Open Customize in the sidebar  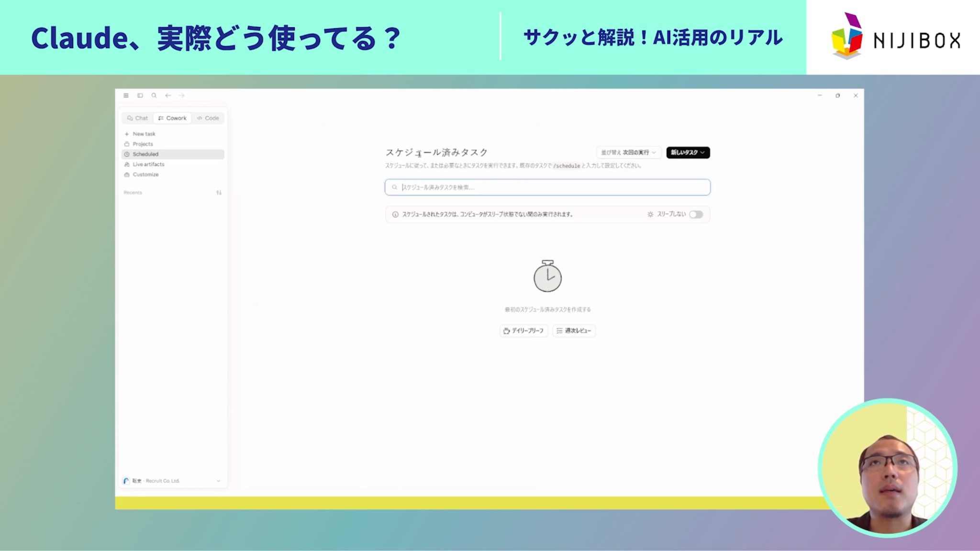click(172, 175)
